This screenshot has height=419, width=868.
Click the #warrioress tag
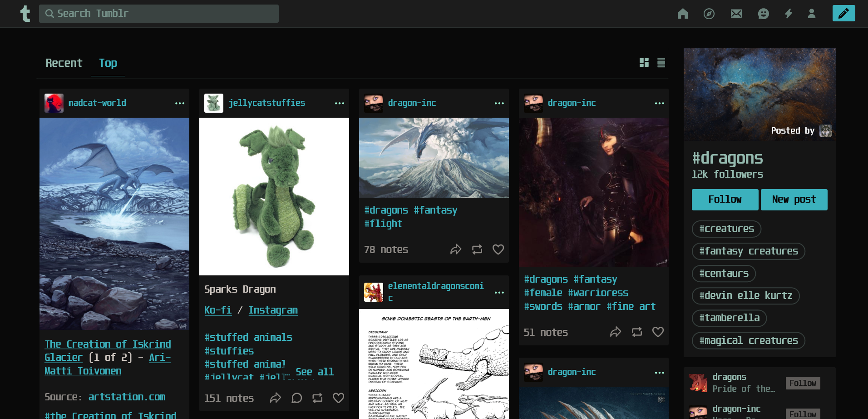598,293
